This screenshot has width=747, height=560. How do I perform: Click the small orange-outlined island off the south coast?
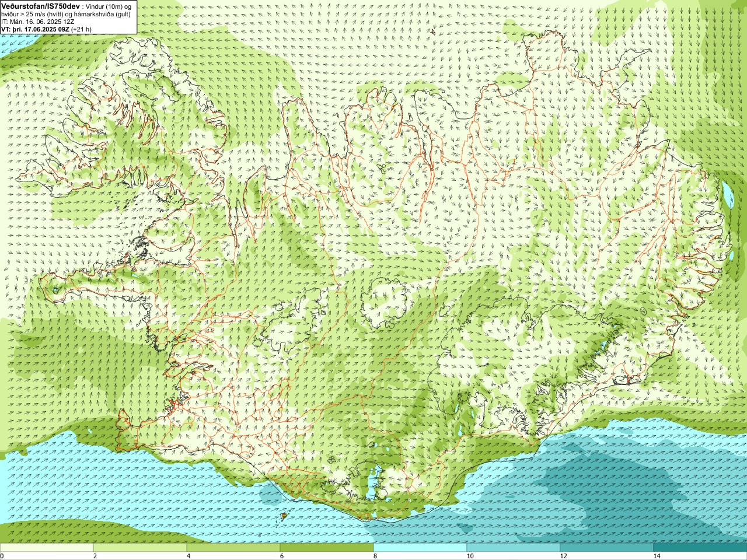click(284, 516)
